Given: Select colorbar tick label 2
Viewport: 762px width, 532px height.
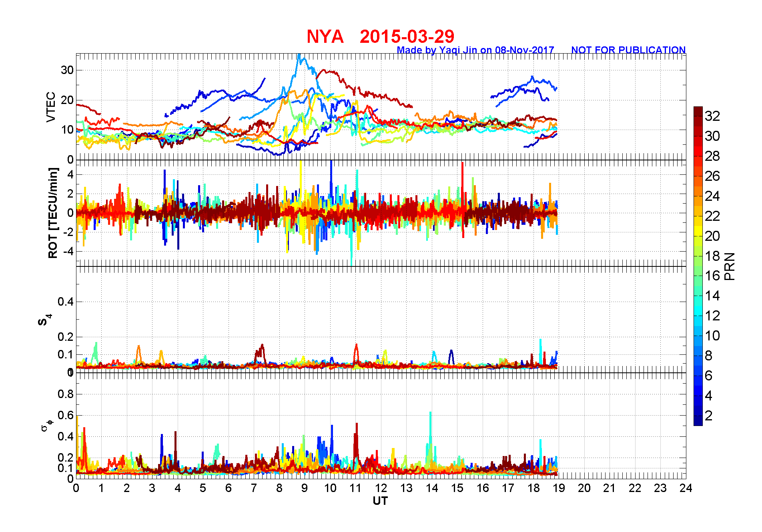Looking at the screenshot, I should tap(708, 416).
